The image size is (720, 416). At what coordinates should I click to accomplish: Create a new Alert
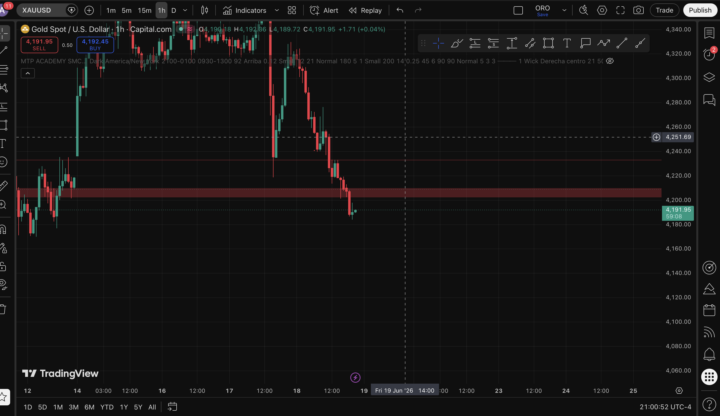click(324, 10)
